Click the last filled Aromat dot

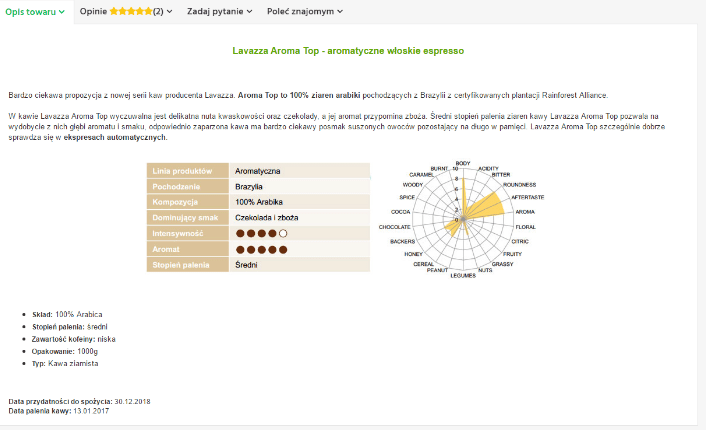(283, 249)
